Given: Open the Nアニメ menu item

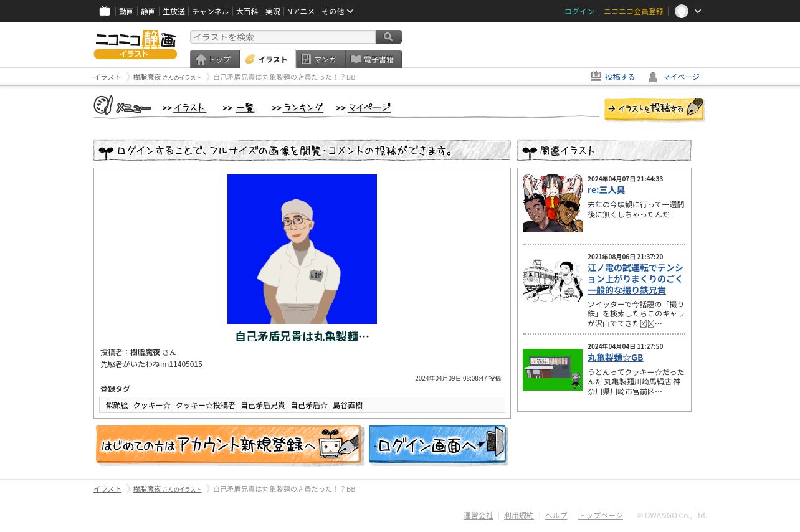Looking at the screenshot, I should (x=301, y=11).
